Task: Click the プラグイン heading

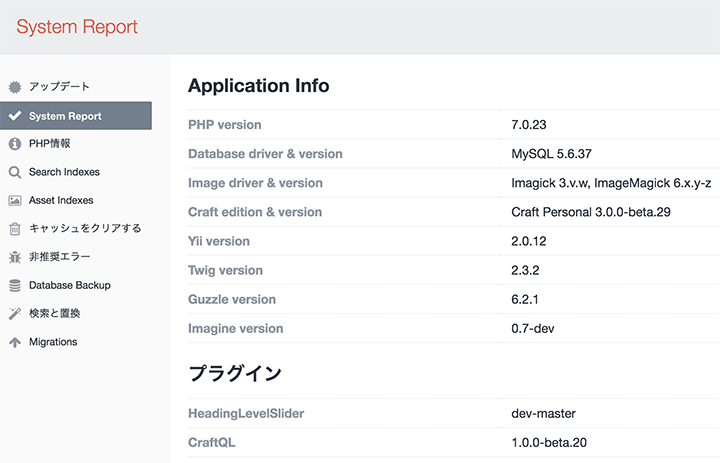Action: click(235, 373)
